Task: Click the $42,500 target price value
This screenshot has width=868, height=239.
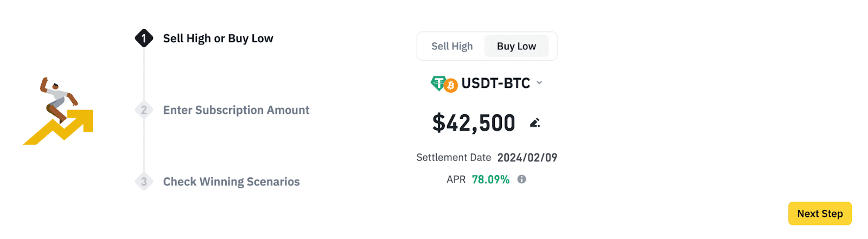Action: pos(474,123)
